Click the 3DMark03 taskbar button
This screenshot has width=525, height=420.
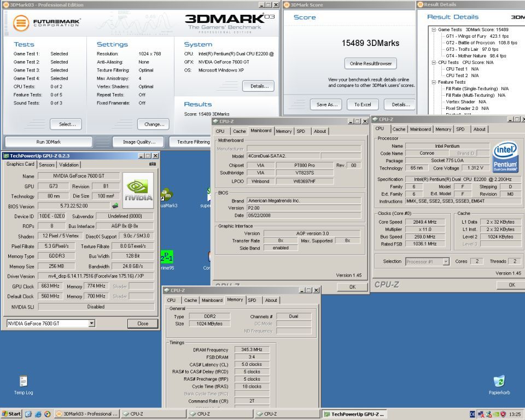[86, 414]
